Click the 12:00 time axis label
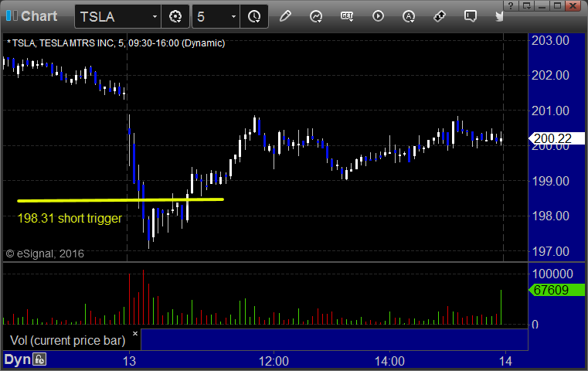588x371 pixels. (274, 361)
